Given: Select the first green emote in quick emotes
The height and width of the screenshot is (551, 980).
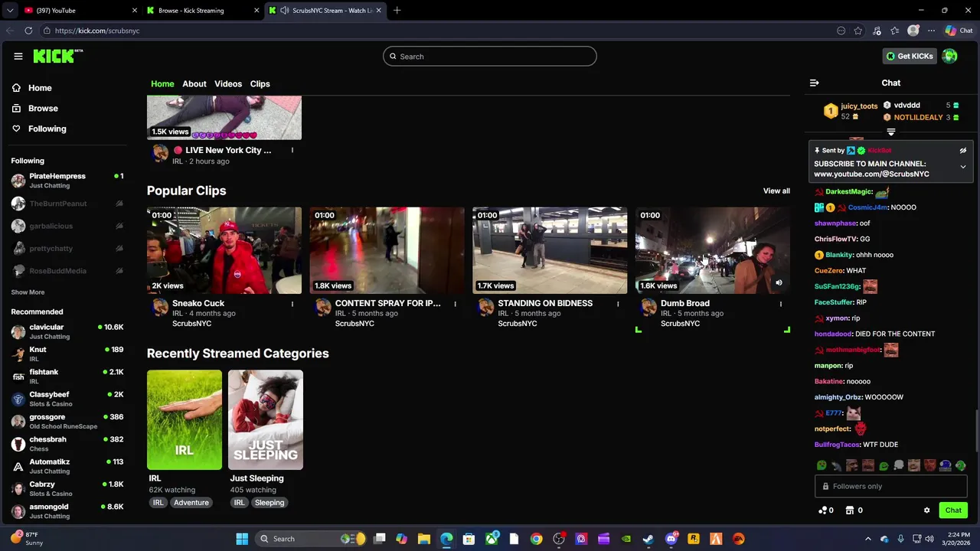Looking at the screenshot, I should tap(822, 465).
